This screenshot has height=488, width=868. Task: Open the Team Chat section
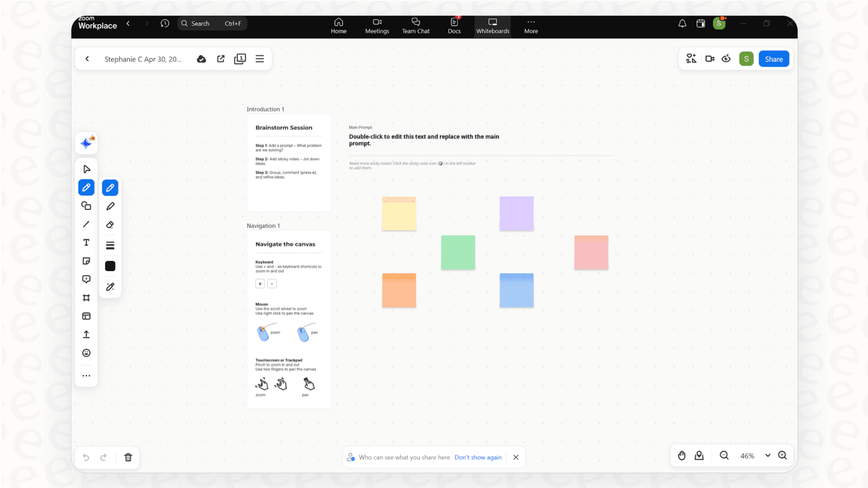point(415,26)
